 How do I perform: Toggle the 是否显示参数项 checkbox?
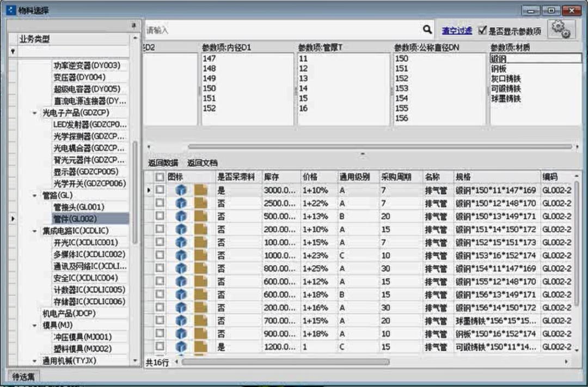pyautogui.click(x=482, y=31)
